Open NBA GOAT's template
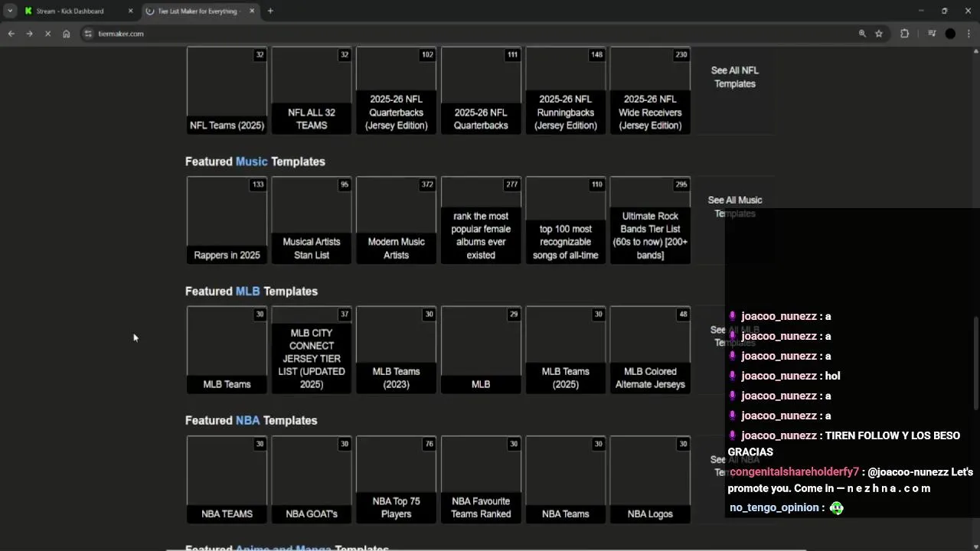The width and height of the screenshot is (980, 551). (x=312, y=480)
